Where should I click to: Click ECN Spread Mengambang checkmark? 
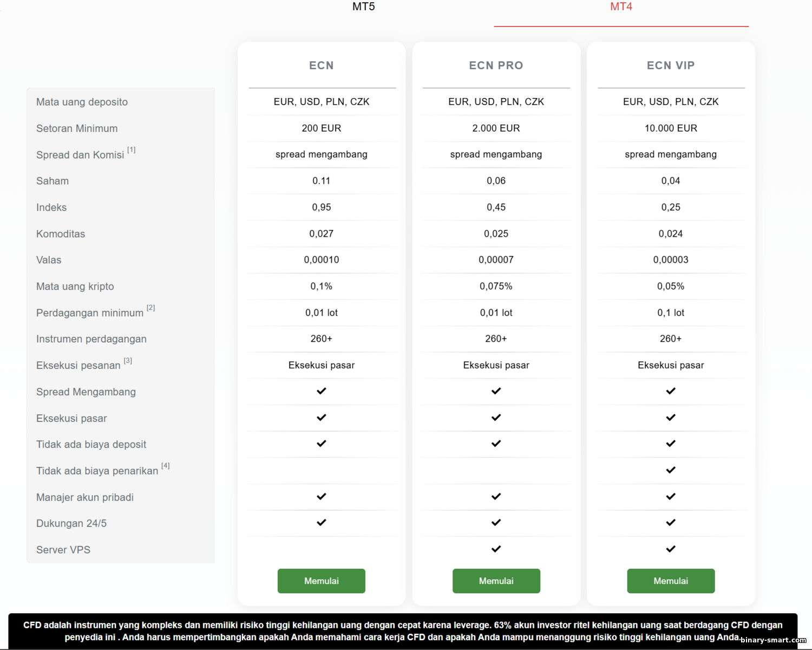click(322, 391)
